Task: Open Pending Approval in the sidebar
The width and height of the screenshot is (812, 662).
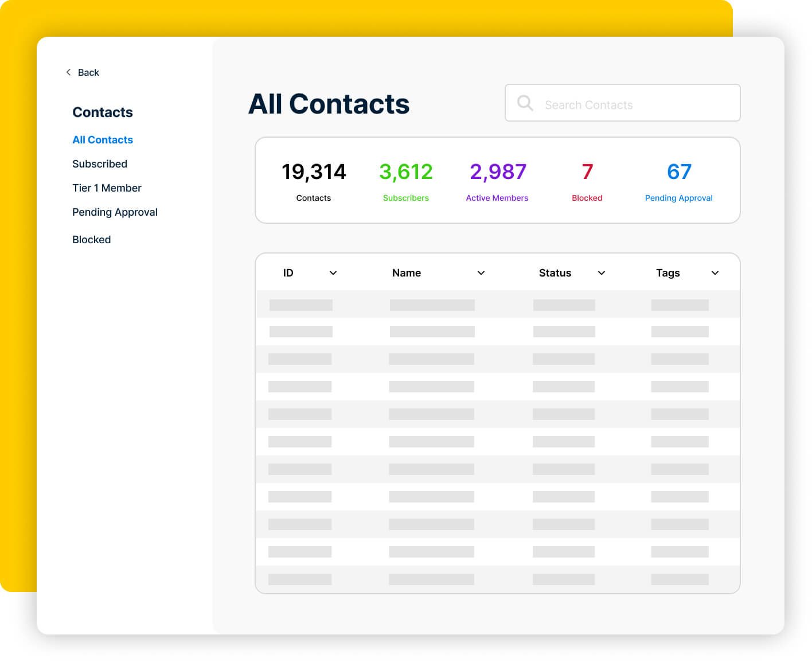Action: coord(115,212)
